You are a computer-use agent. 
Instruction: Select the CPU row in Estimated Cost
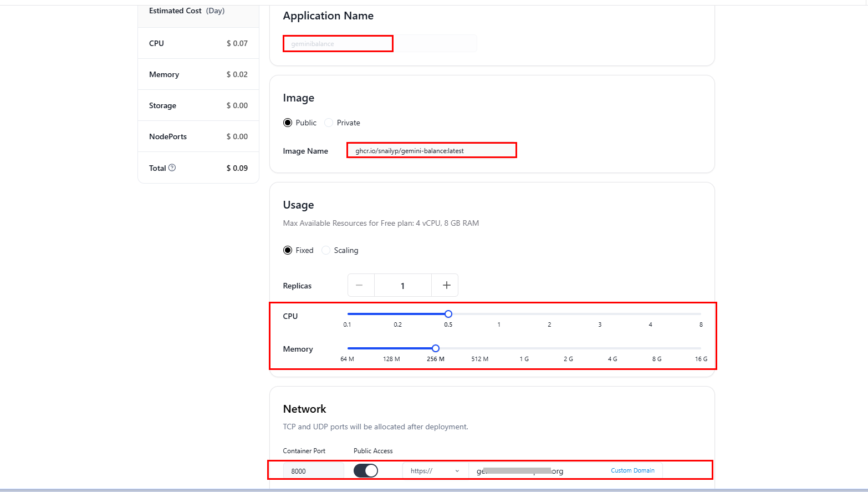tap(198, 43)
